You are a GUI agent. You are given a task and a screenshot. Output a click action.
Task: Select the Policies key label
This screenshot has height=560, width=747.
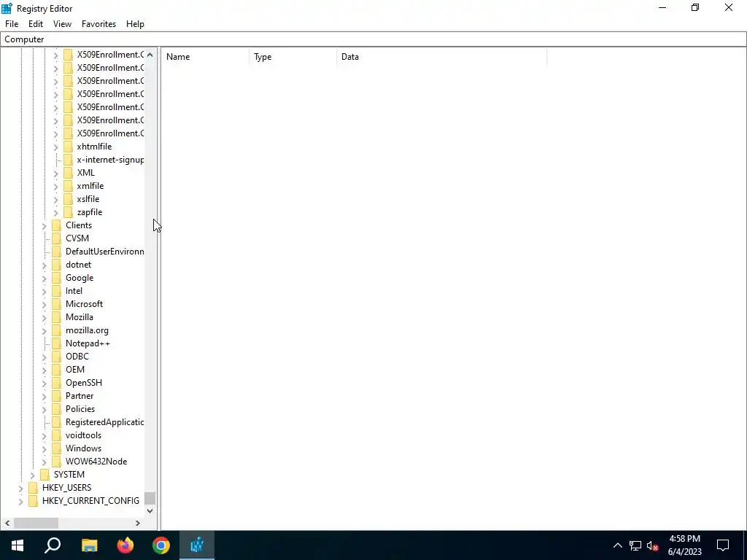(80, 409)
